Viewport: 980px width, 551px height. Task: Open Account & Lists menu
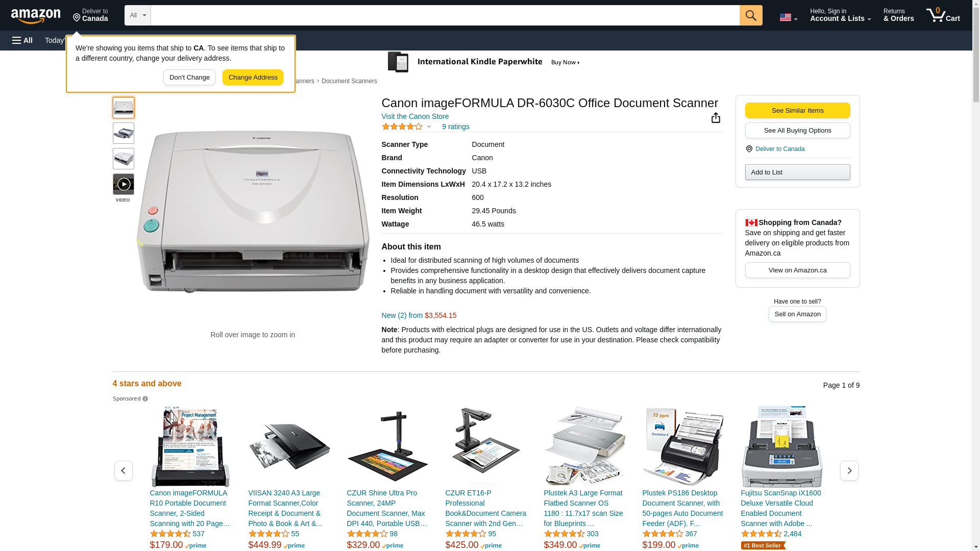click(840, 15)
